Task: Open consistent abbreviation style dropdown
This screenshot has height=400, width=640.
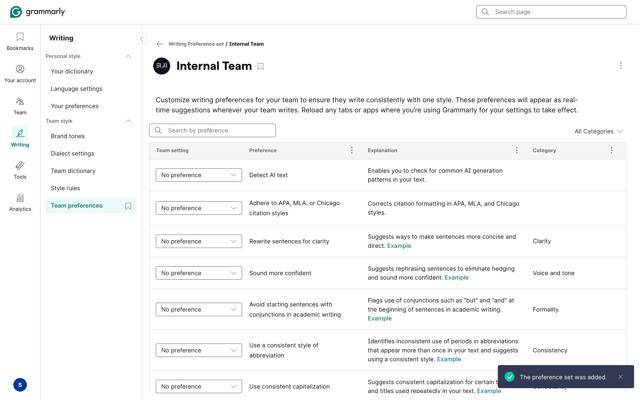Action: point(198,350)
